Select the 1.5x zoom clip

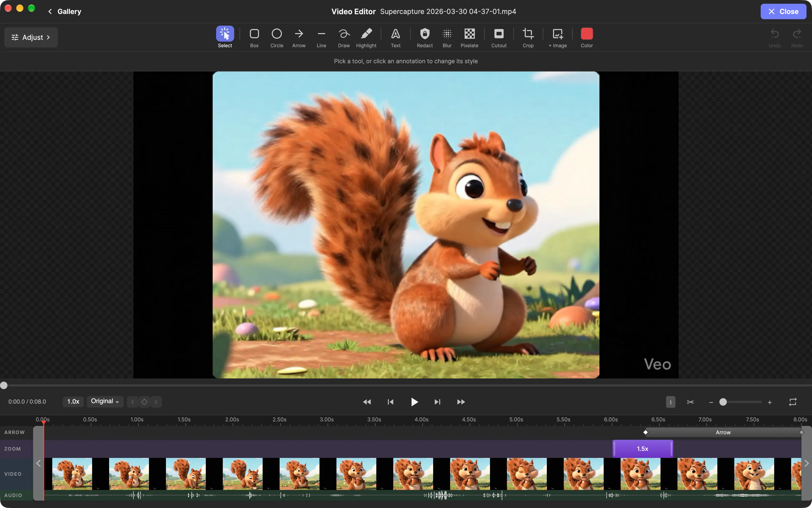pos(642,449)
